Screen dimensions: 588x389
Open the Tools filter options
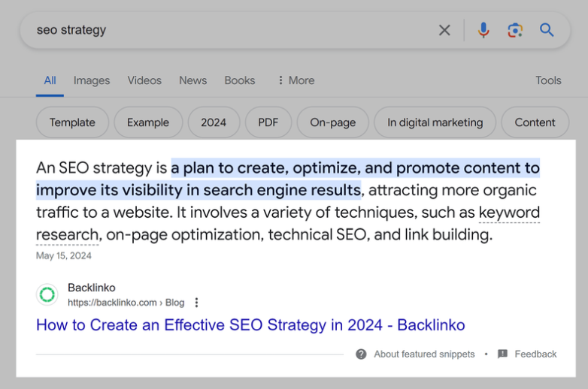(548, 80)
